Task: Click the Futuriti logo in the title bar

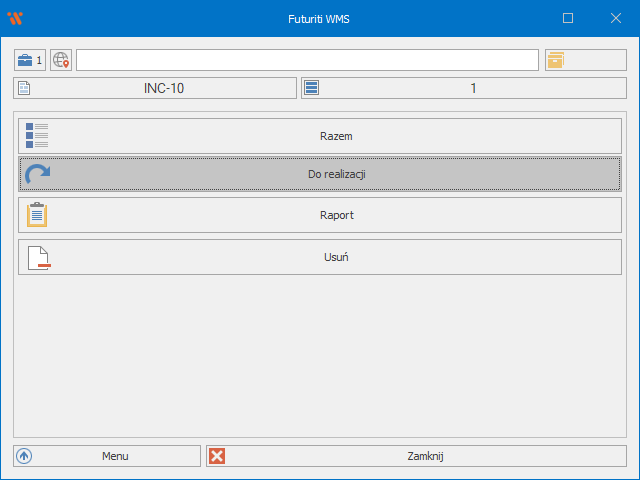Action: pos(14,18)
